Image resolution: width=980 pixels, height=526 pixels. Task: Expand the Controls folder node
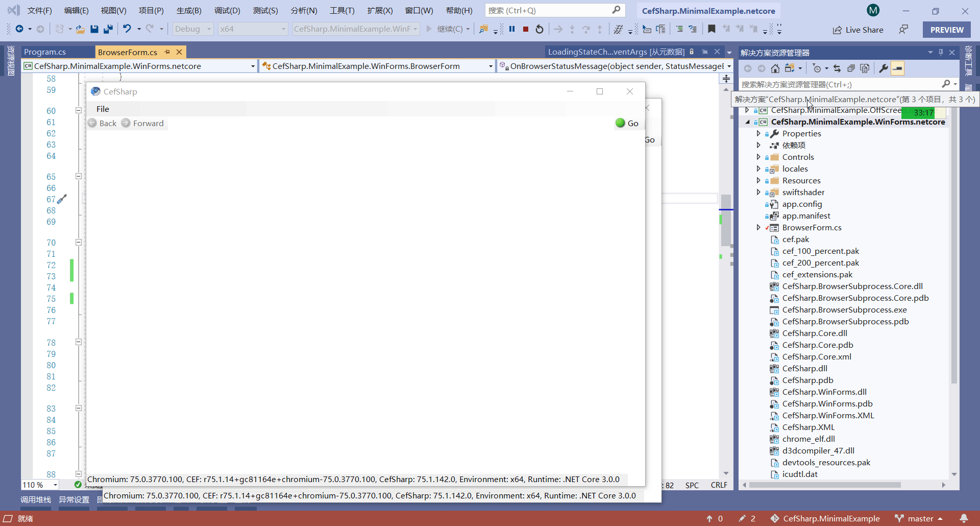759,157
